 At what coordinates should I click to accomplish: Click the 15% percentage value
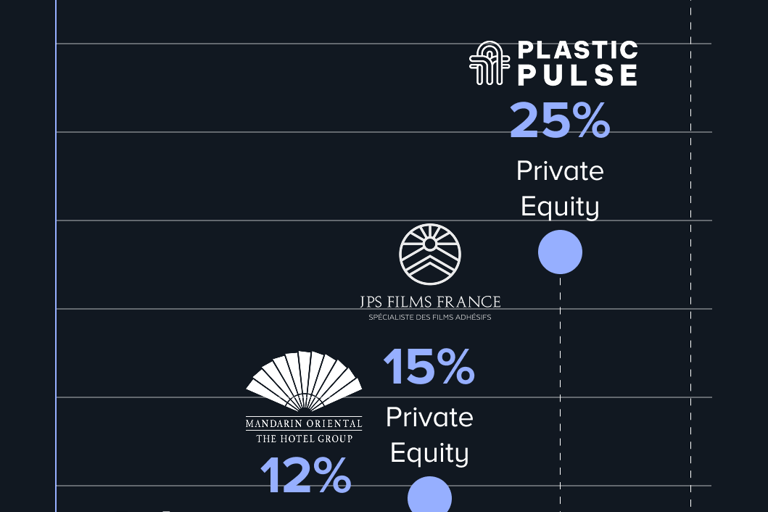point(429,366)
